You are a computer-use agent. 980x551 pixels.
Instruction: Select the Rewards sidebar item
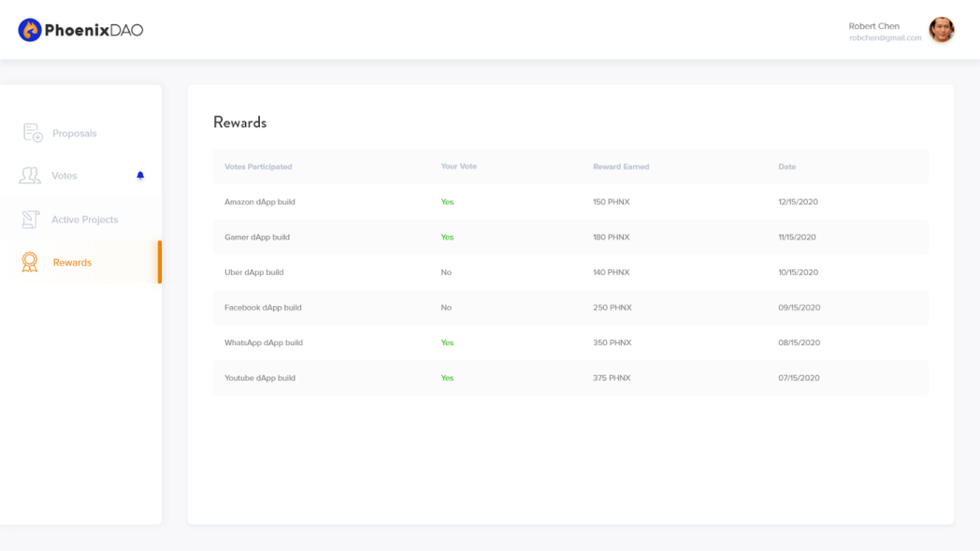(x=80, y=262)
